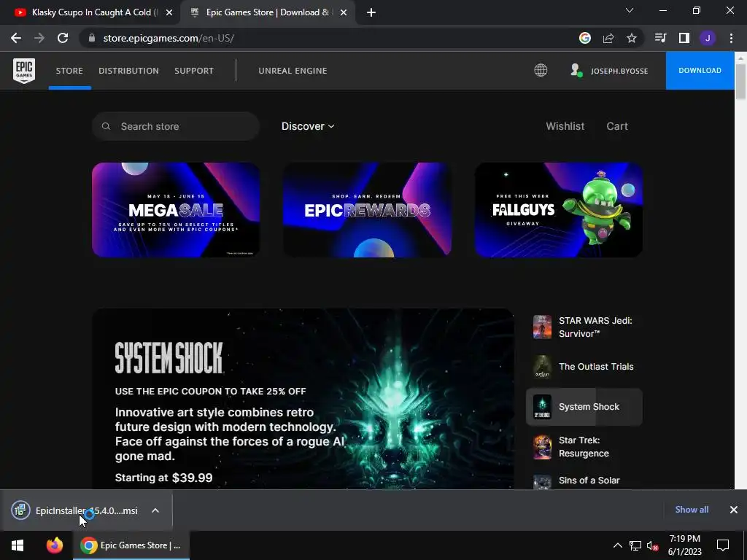The image size is (747, 560).
Task: View site information lock icon
Action: click(92, 38)
